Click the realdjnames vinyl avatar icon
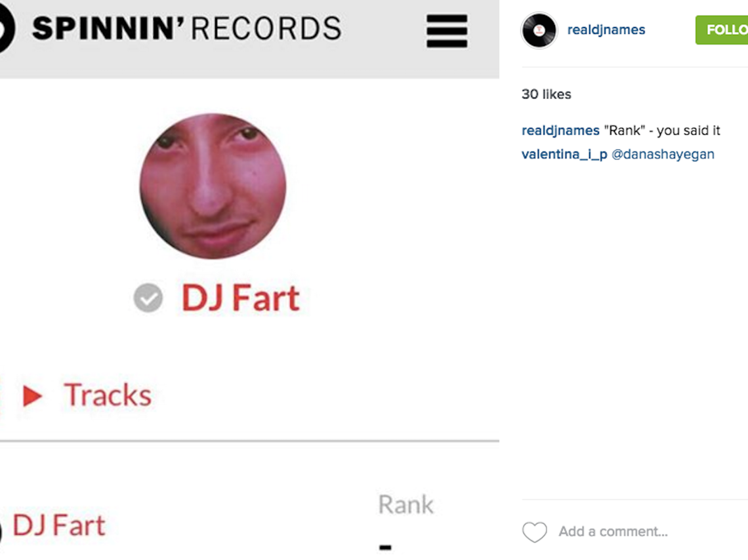This screenshot has height=560, width=748. coord(539,31)
